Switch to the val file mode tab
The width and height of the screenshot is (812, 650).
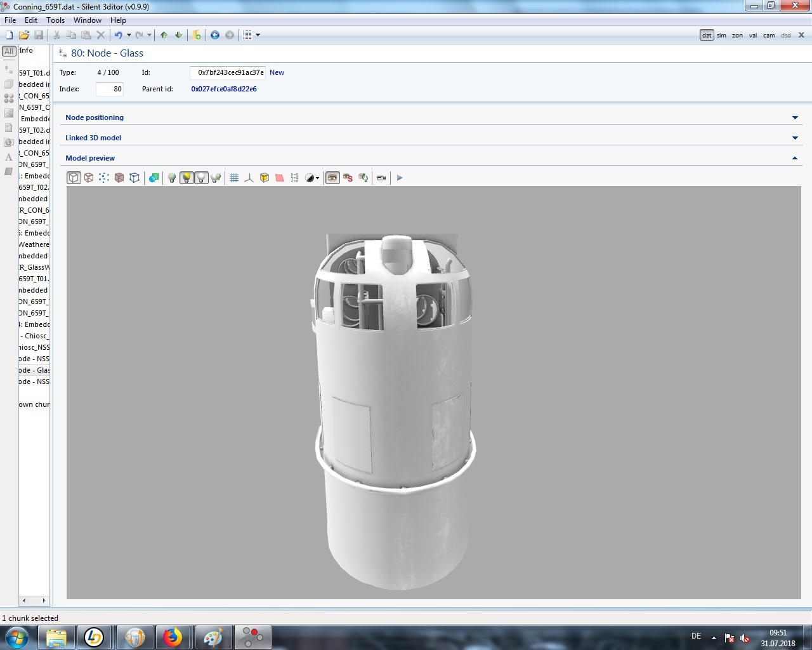[753, 36]
